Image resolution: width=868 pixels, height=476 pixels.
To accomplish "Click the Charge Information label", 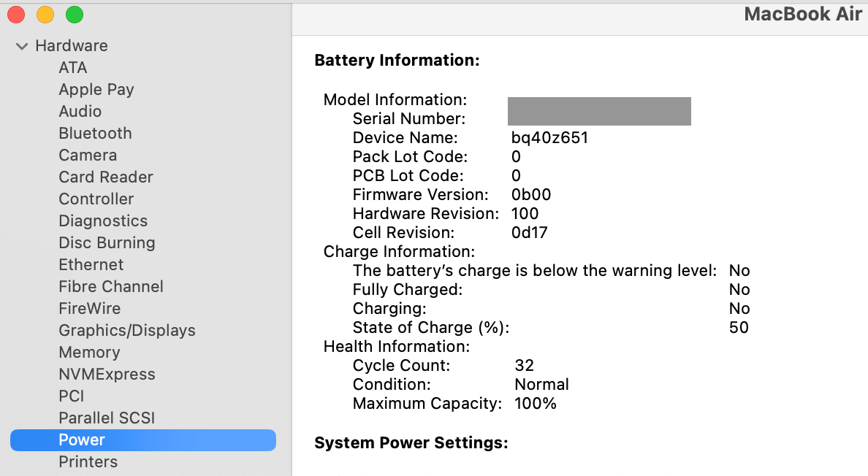I will [x=399, y=252].
